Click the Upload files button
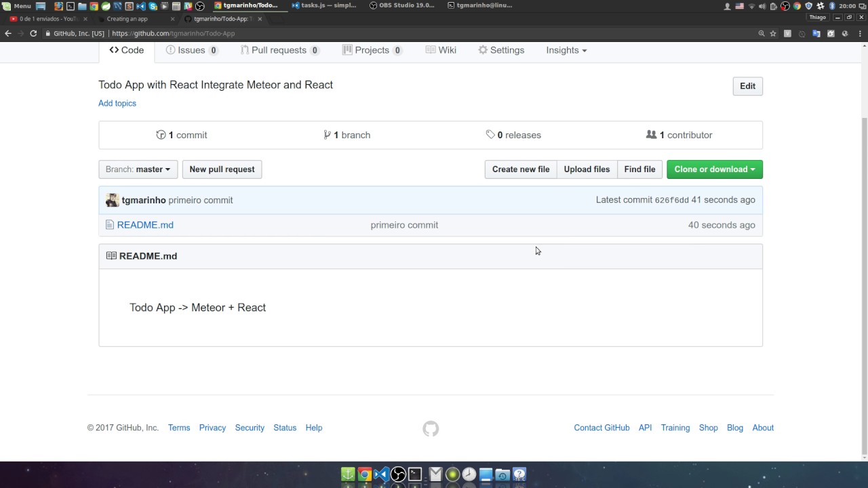This screenshot has width=868, height=488. click(x=587, y=169)
